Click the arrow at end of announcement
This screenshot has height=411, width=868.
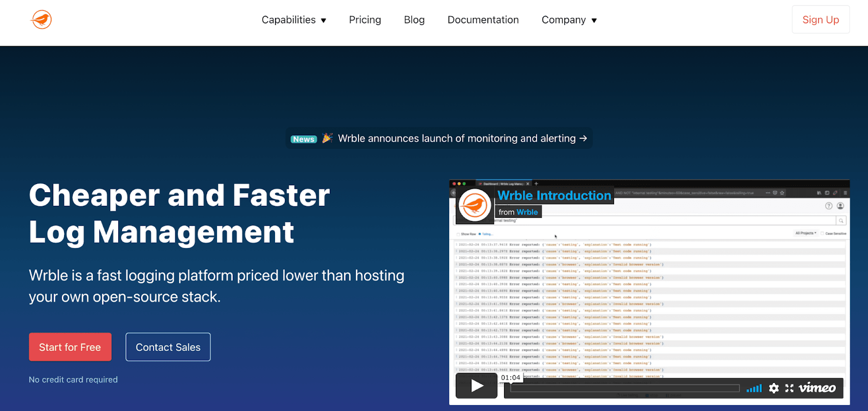(583, 138)
